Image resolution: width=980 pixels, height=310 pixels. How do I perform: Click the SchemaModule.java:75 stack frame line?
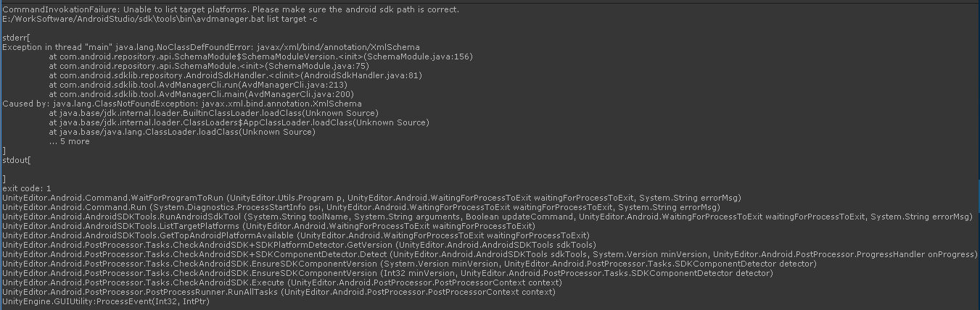(209, 66)
